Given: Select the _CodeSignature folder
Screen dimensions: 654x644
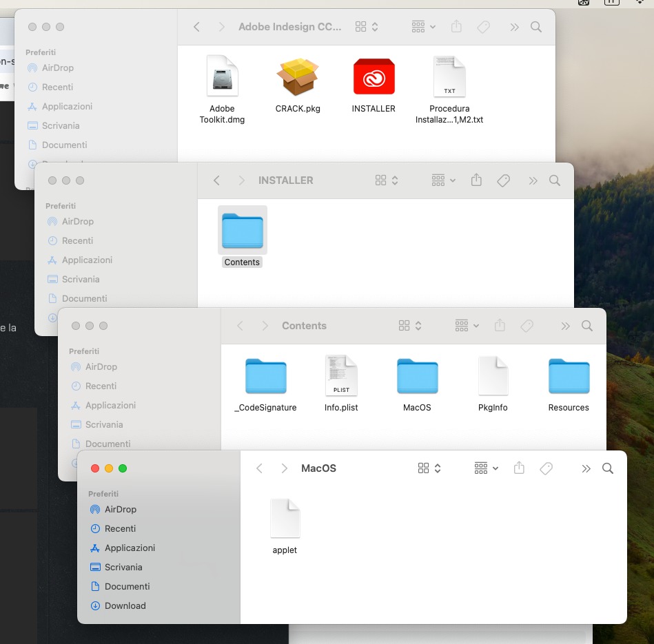Looking at the screenshot, I should point(266,376).
